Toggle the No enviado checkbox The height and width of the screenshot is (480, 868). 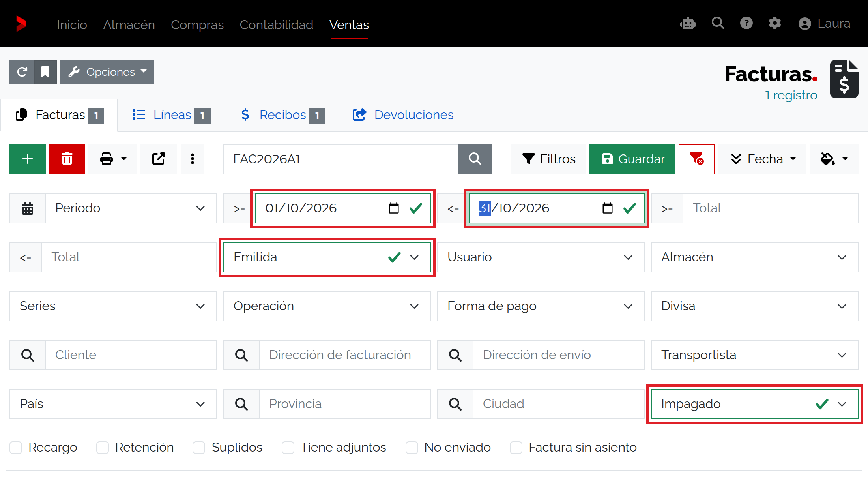coord(412,448)
